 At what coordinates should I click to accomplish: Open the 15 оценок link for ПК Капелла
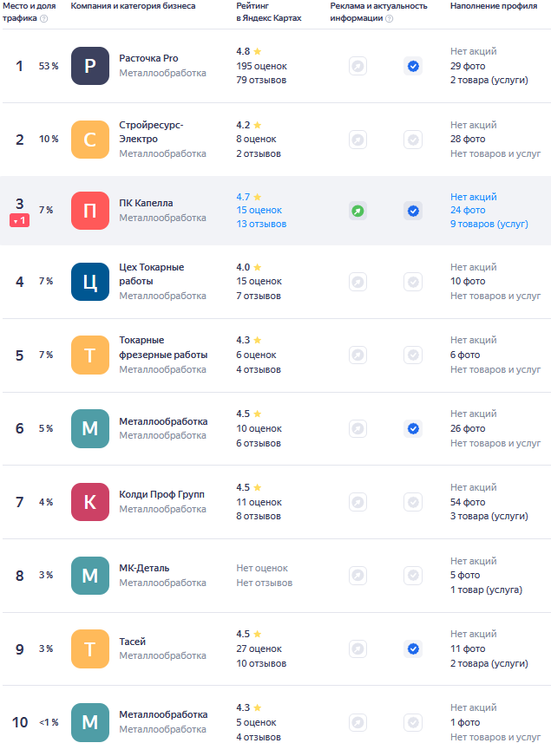259,210
